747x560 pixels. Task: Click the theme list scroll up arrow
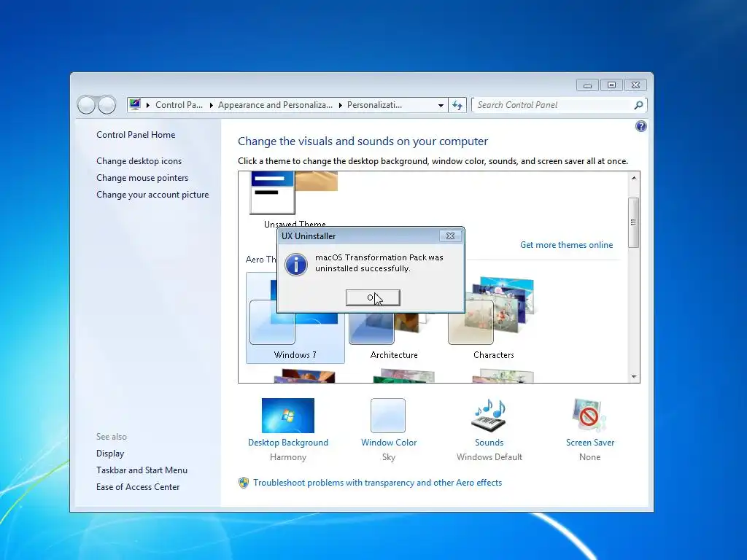(634, 178)
